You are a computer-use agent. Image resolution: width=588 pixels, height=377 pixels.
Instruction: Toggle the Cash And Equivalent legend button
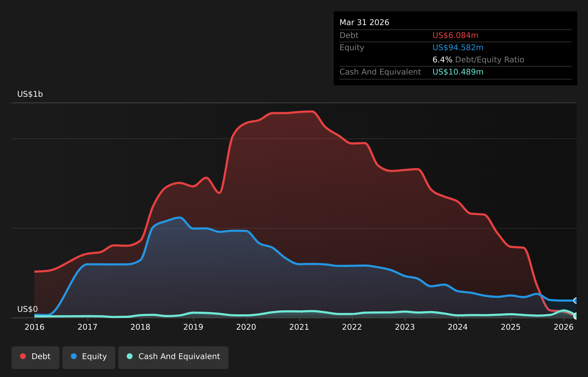point(173,357)
